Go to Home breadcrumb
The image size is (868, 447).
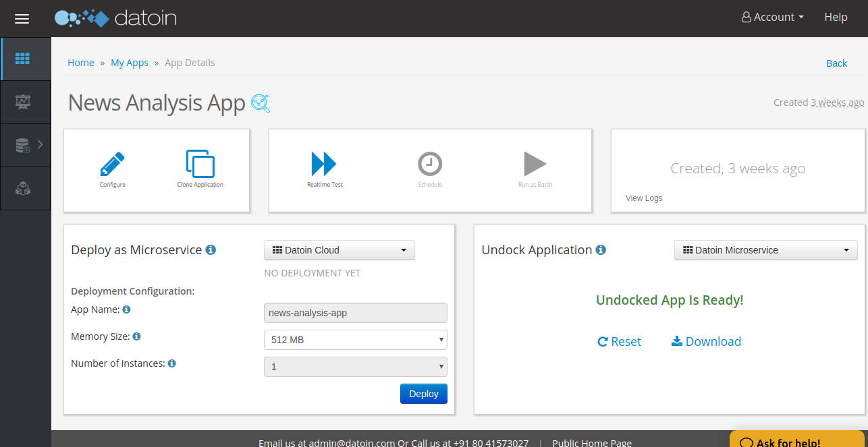click(x=81, y=63)
